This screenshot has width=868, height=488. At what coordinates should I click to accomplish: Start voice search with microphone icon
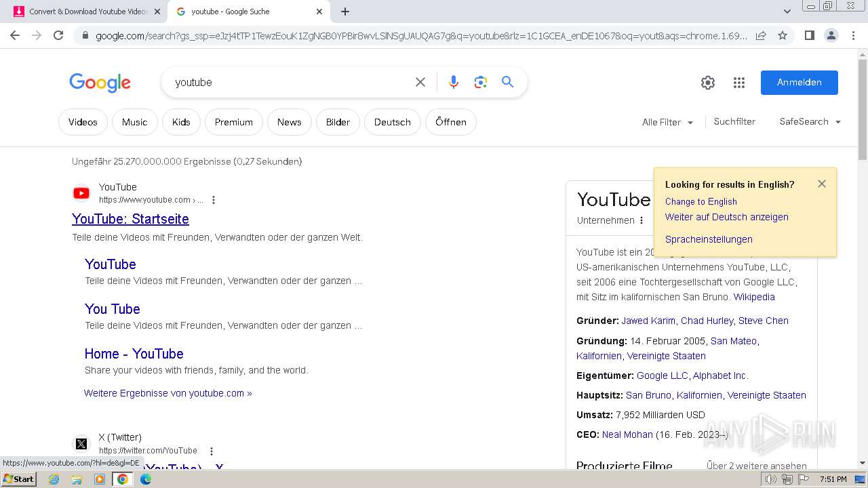pyautogui.click(x=454, y=82)
